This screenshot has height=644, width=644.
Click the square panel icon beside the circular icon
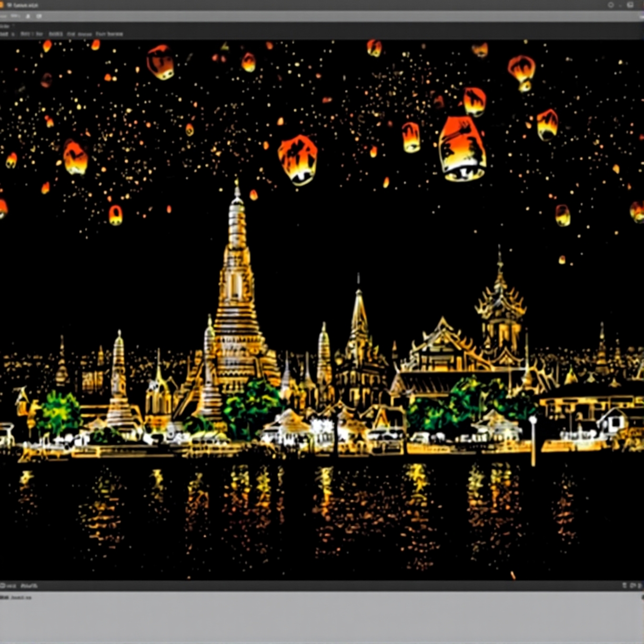click(x=630, y=5)
